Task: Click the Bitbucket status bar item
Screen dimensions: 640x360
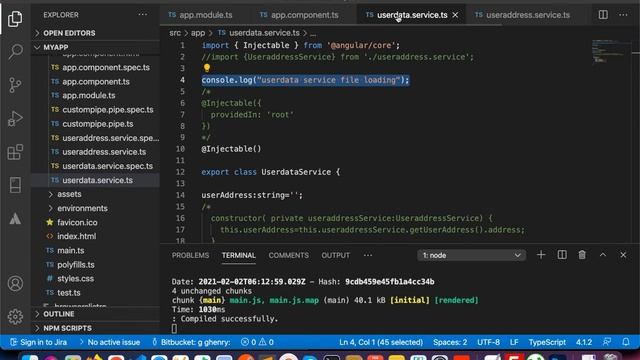Action: pos(191,342)
